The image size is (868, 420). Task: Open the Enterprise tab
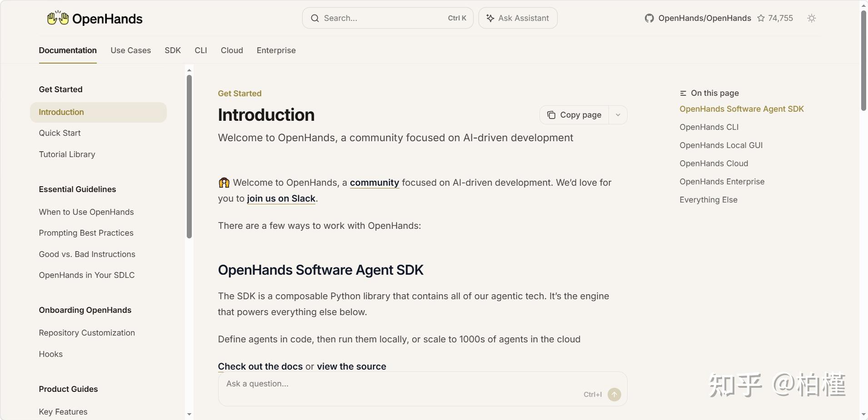click(x=276, y=50)
